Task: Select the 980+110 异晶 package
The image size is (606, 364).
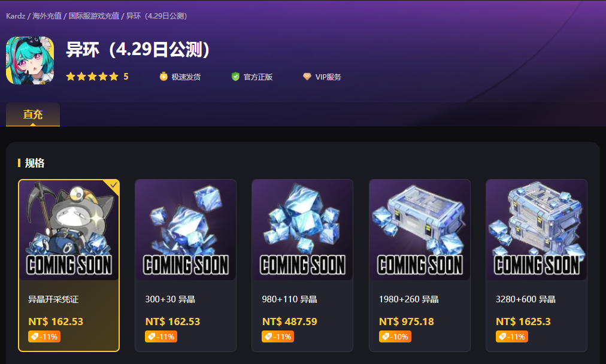Action: tap(302, 265)
